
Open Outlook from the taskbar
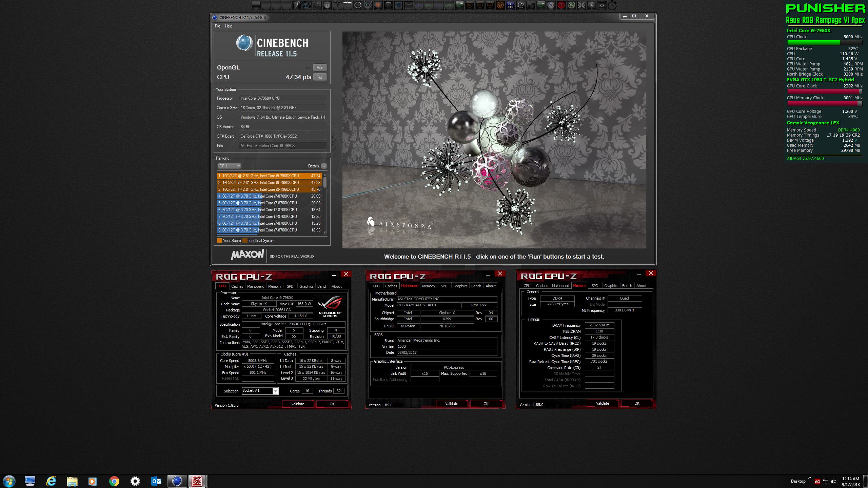156,481
